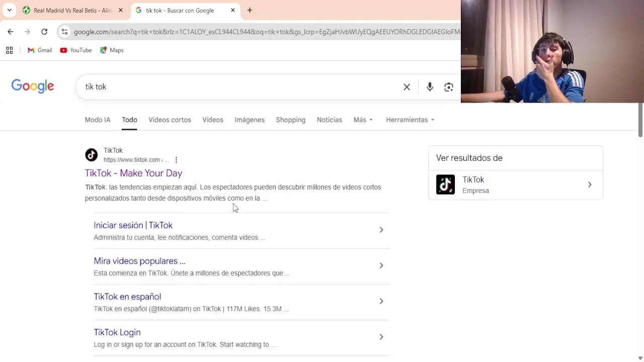Clear the search query with the X
644x362 pixels.
tap(407, 87)
